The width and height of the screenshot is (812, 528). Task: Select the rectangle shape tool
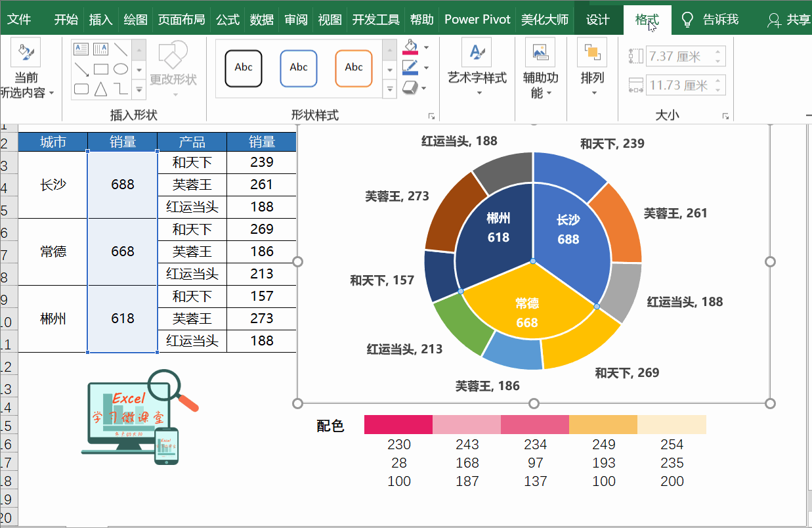101,69
